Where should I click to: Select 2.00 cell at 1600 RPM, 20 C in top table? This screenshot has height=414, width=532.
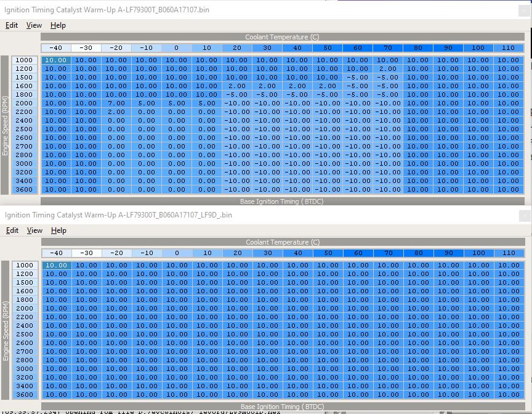[x=237, y=86]
